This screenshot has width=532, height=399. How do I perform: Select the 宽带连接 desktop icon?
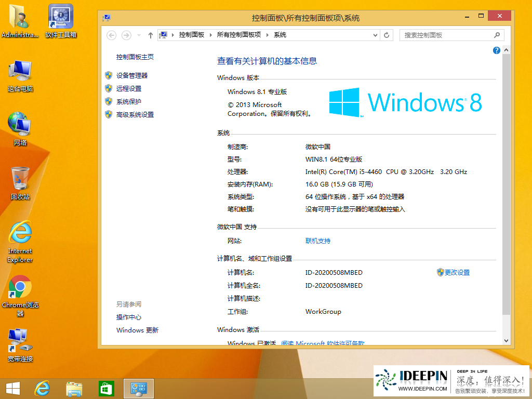20,345
